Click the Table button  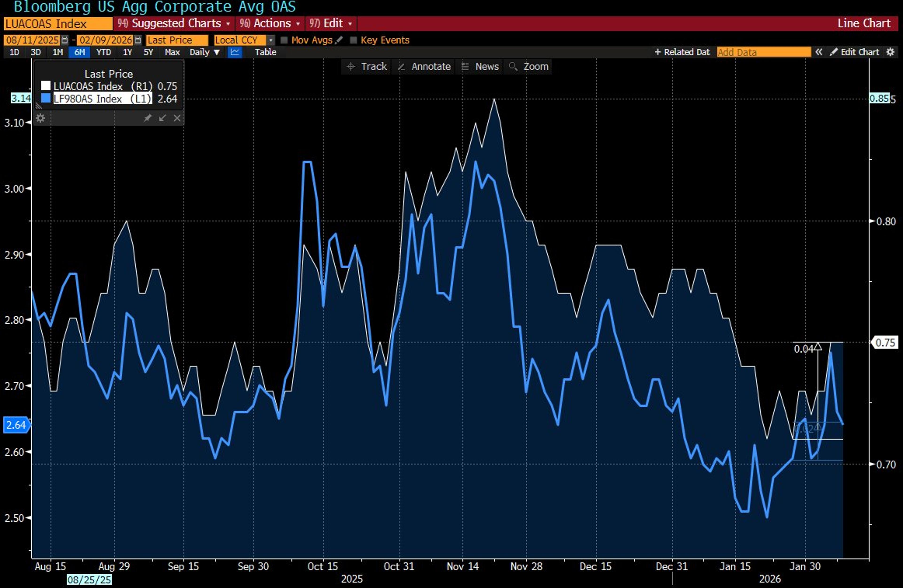265,52
